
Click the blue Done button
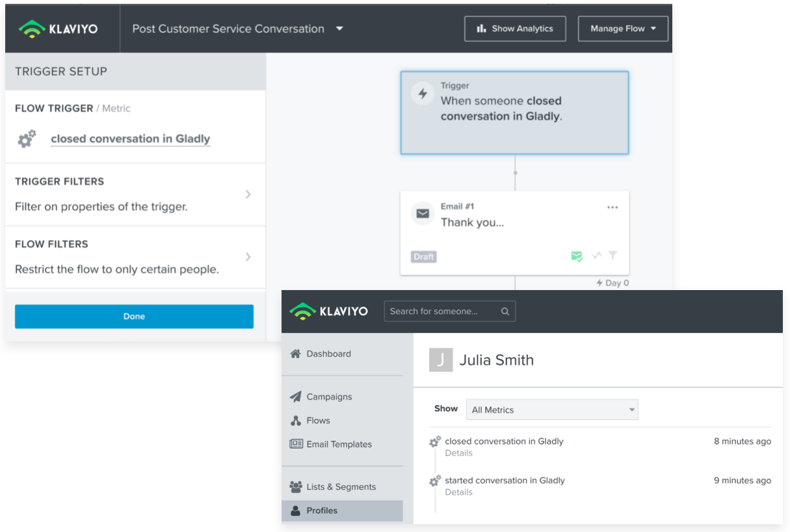(134, 316)
